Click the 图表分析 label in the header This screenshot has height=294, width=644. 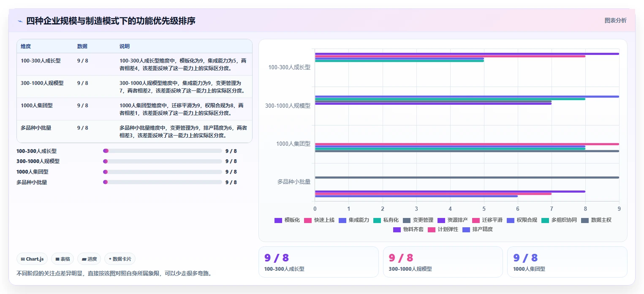coord(615,20)
